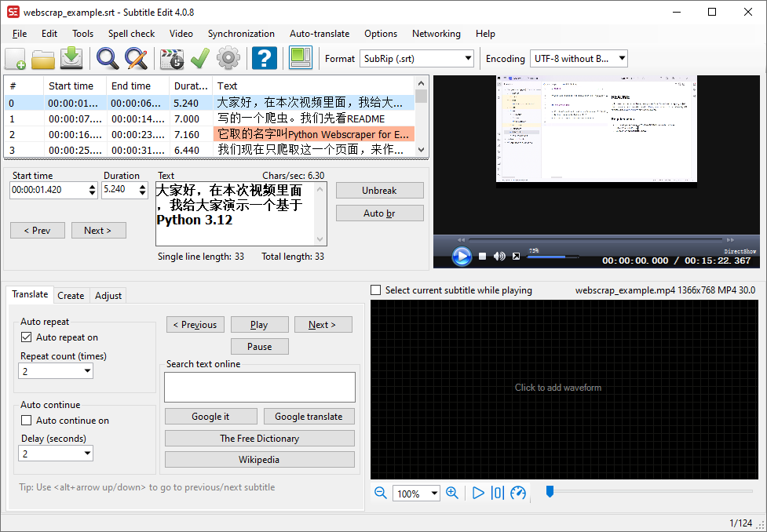Open Settings via the gear toolbar icon

[228, 58]
